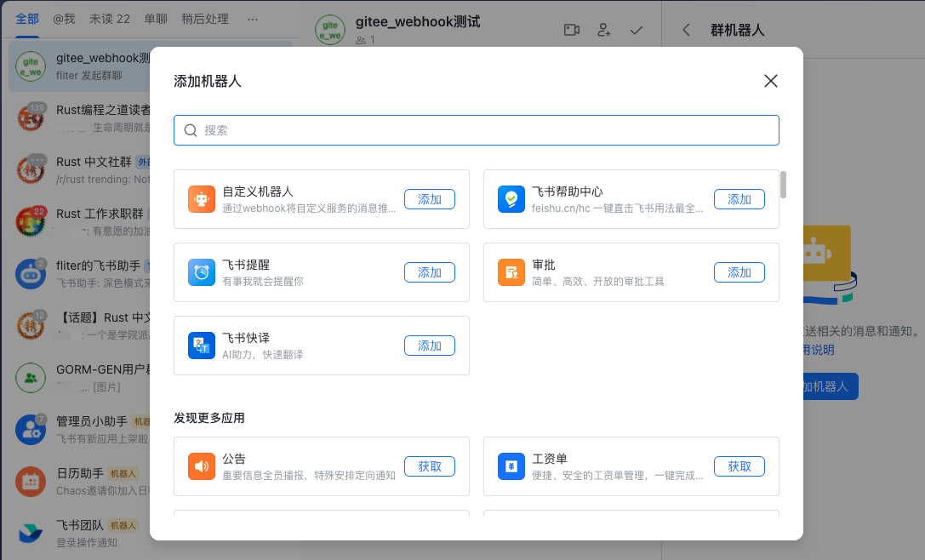Add the 自定义机器人 bot
This screenshot has height=560, width=925.
pyautogui.click(x=429, y=199)
